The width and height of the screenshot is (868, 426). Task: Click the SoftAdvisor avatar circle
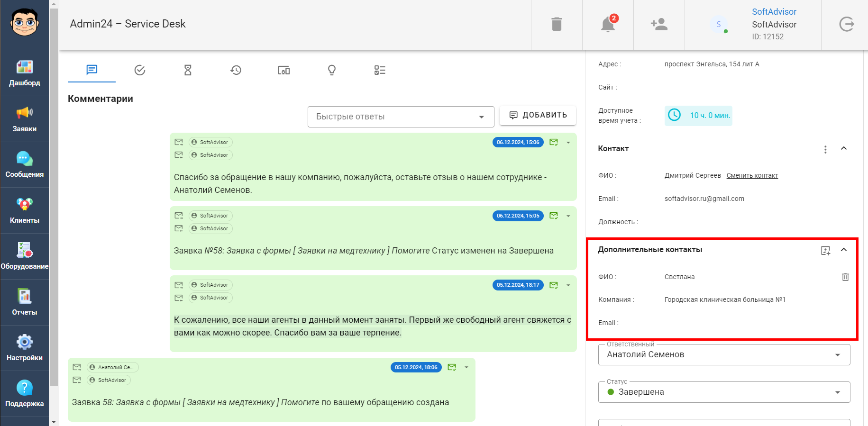pyautogui.click(x=719, y=24)
